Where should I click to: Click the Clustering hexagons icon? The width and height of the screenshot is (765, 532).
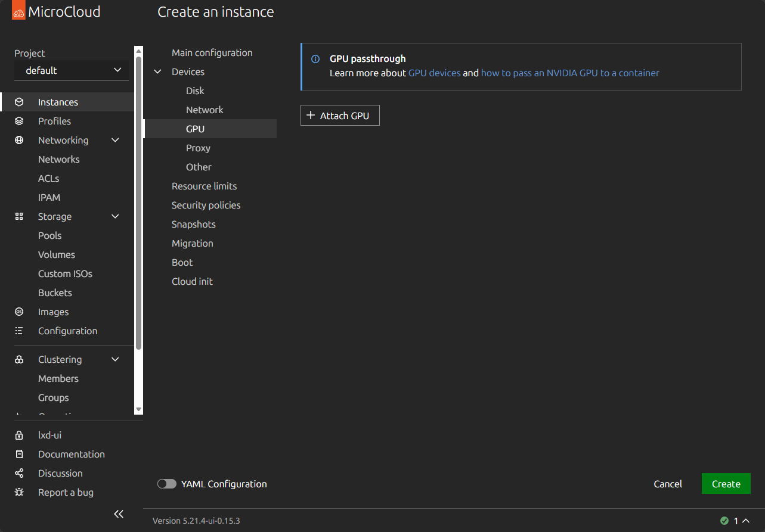(x=19, y=359)
